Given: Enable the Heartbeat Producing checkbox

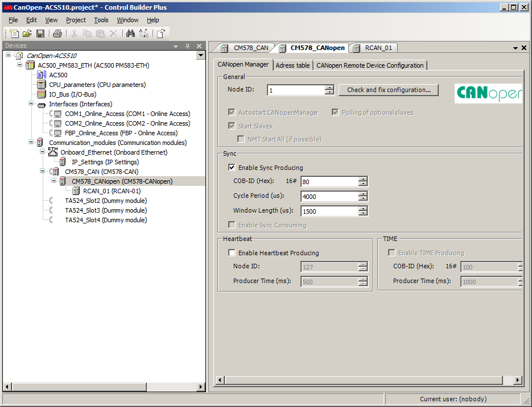Looking at the screenshot, I should pos(232,253).
